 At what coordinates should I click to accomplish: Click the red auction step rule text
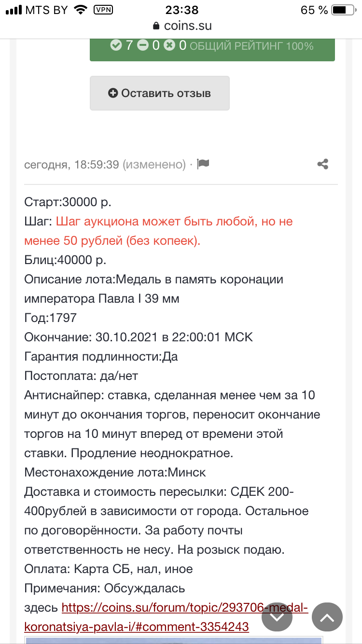tap(158, 231)
